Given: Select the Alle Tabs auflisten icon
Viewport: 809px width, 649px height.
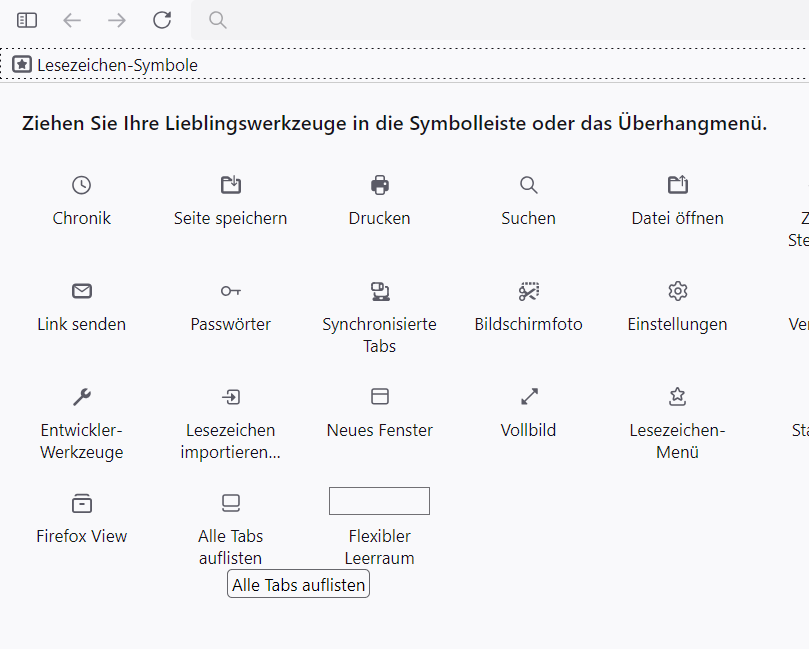Looking at the screenshot, I should click(231, 503).
